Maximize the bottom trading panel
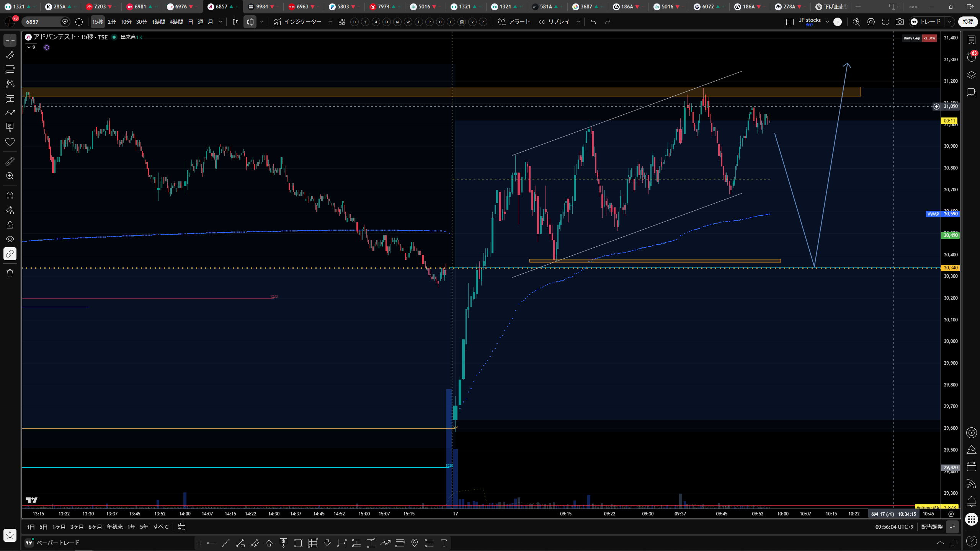This screenshot has height=551, width=980. 954,543
